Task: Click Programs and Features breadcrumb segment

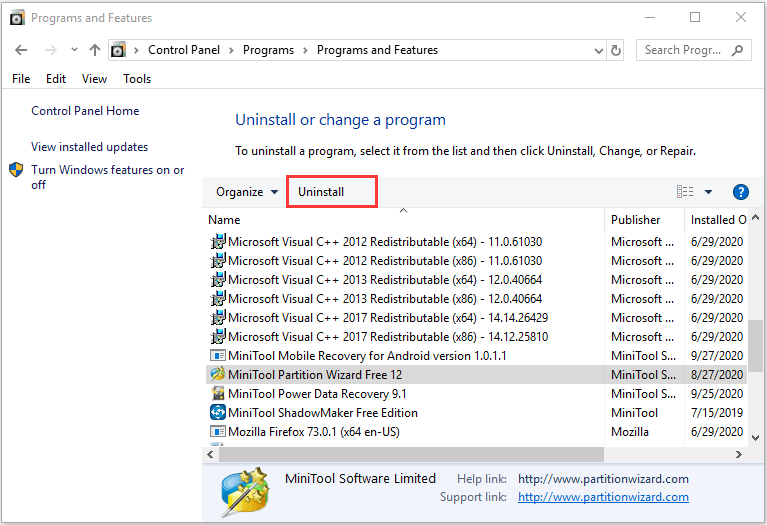Action: (x=377, y=50)
